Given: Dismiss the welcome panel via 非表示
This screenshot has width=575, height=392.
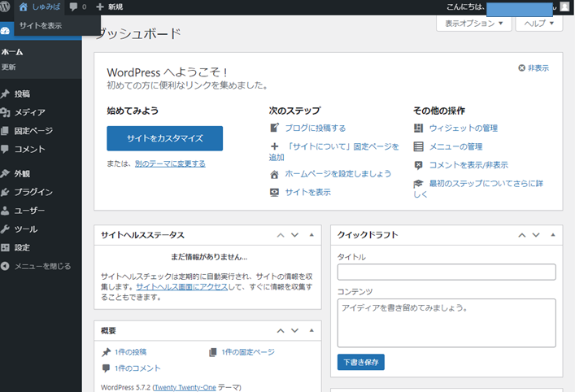Looking at the screenshot, I should pyautogui.click(x=534, y=68).
